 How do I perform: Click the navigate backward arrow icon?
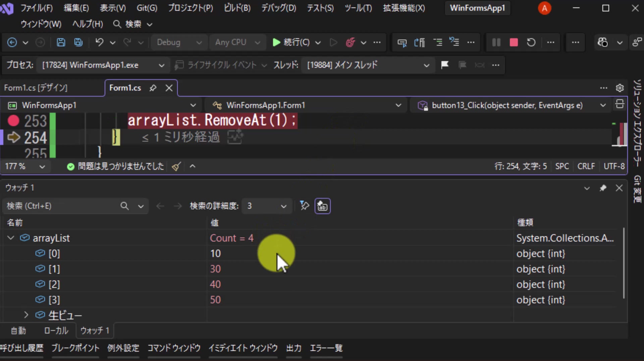point(12,42)
